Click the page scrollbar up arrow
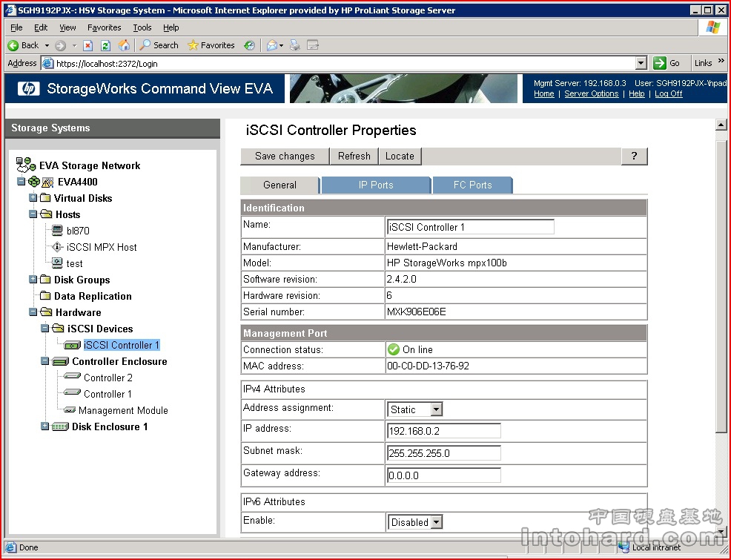Screen dimensions: 731x560 [x=721, y=125]
